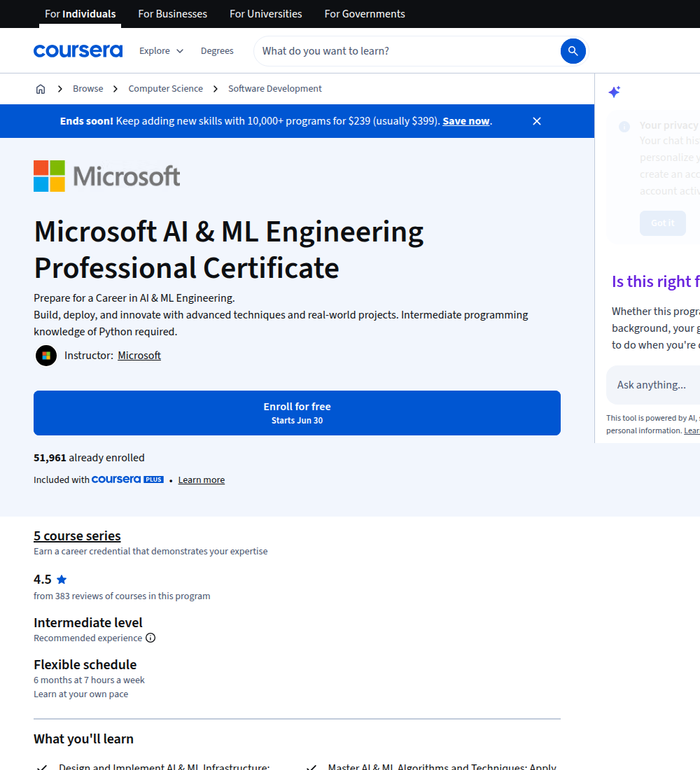Open the Degrees menu item
This screenshot has width=700, height=770.
click(x=217, y=51)
